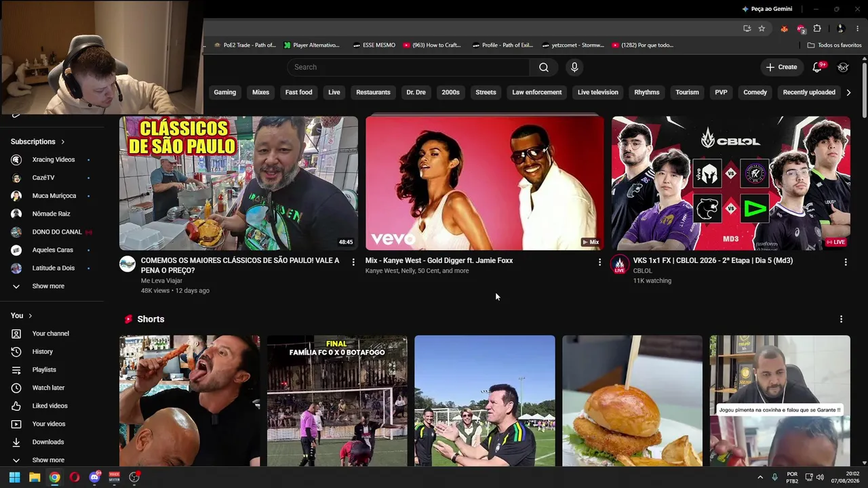Click the Me Leva Viajar channel avatar
The width and height of the screenshot is (868, 488).
point(127,264)
